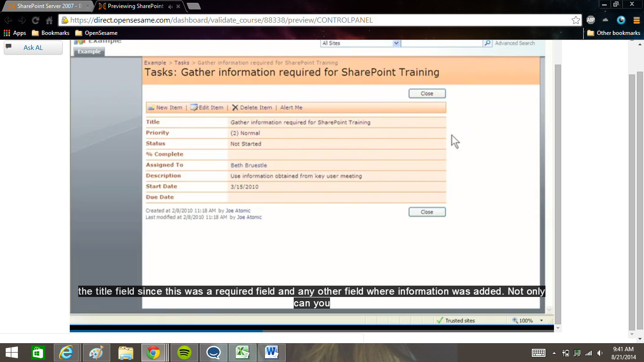Launch Internet Explorer from the taskbar
The image size is (644, 362).
point(66,353)
